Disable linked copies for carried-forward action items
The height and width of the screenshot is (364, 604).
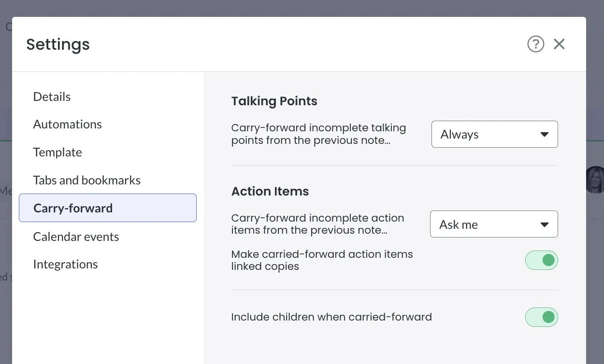click(541, 260)
